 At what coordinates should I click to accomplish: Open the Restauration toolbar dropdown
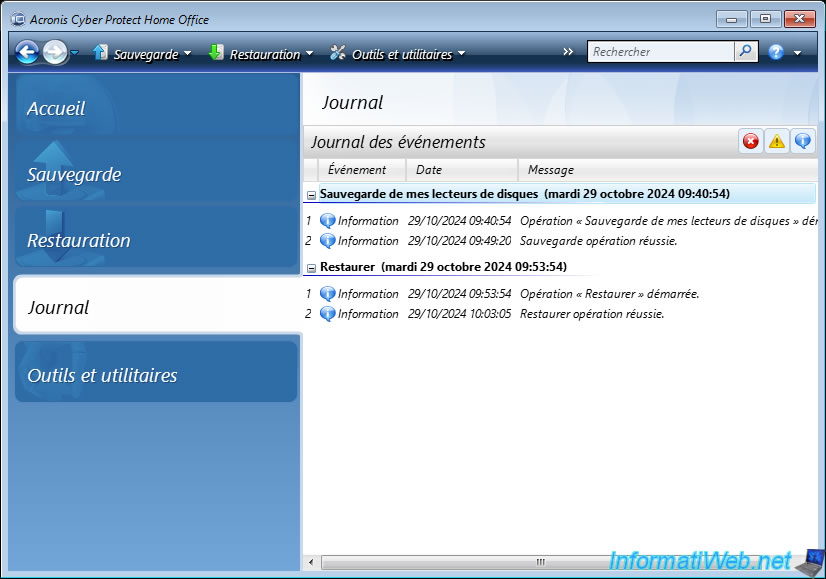(261, 54)
